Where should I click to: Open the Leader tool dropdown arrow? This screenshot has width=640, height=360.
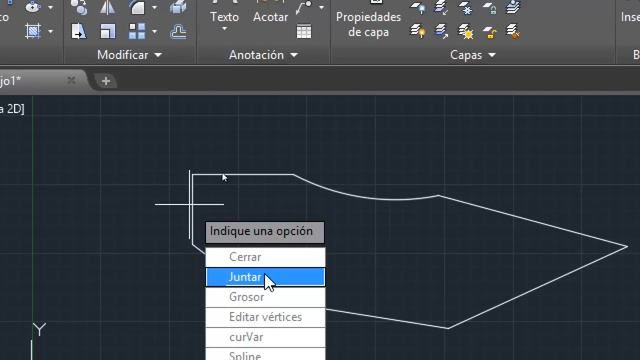[321, 7]
